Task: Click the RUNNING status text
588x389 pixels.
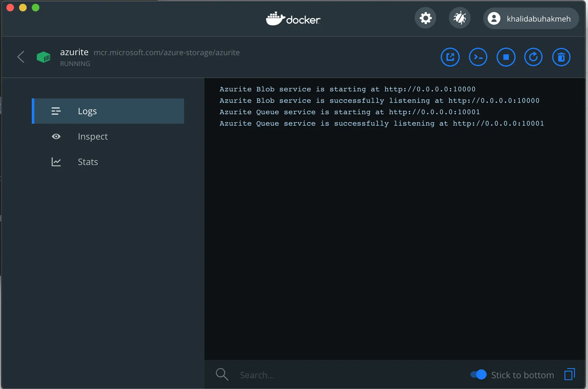Action: 75,64
